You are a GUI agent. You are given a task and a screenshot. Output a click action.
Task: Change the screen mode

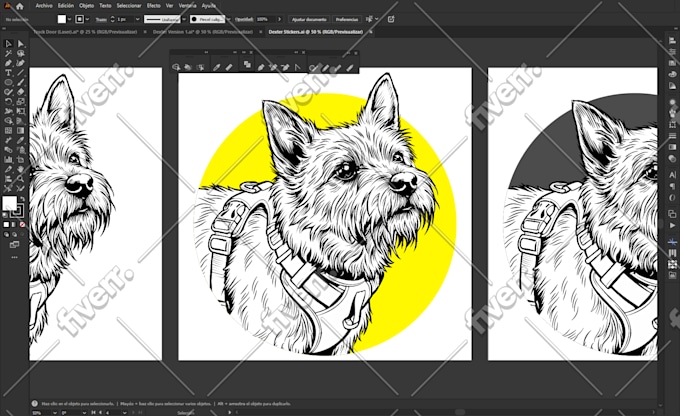tap(14, 245)
